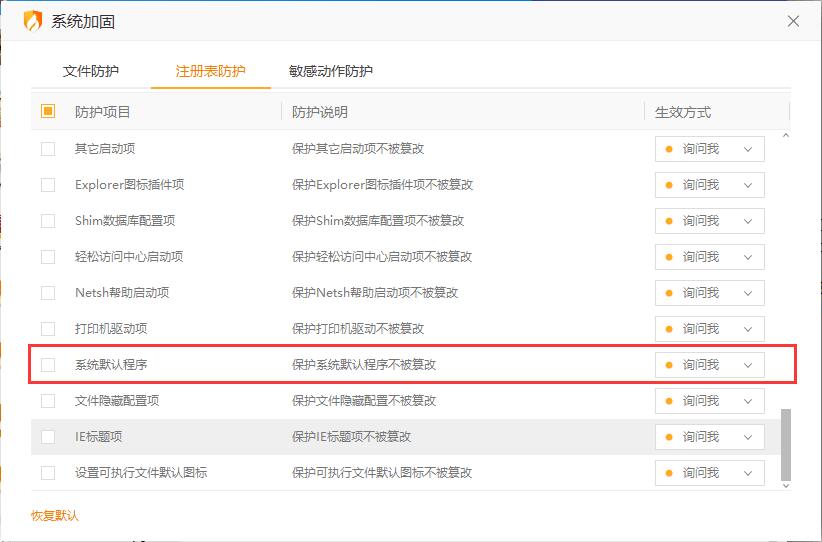Click the 其它启动项 item name
Viewport: 822px width, 542px height.
pos(105,149)
